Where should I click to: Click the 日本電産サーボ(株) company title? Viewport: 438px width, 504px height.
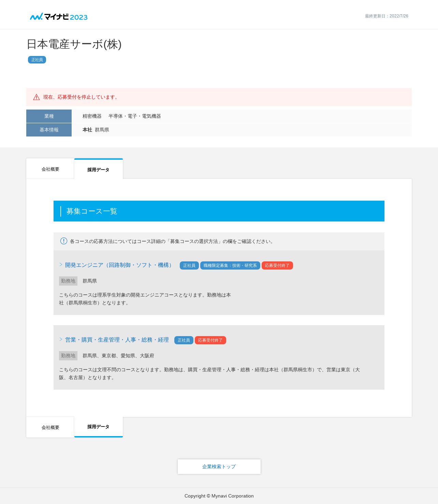tap(74, 44)
